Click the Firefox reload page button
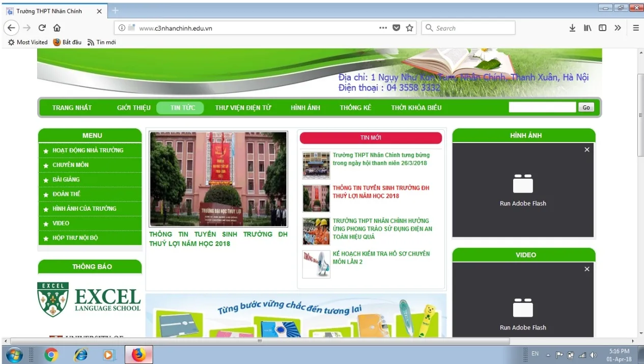 42,28
